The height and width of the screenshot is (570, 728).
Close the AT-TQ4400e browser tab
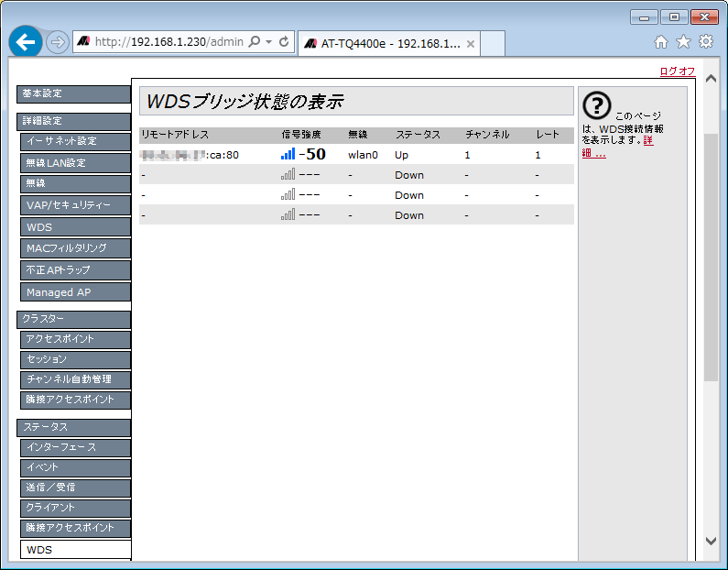(x=471, y=43)
